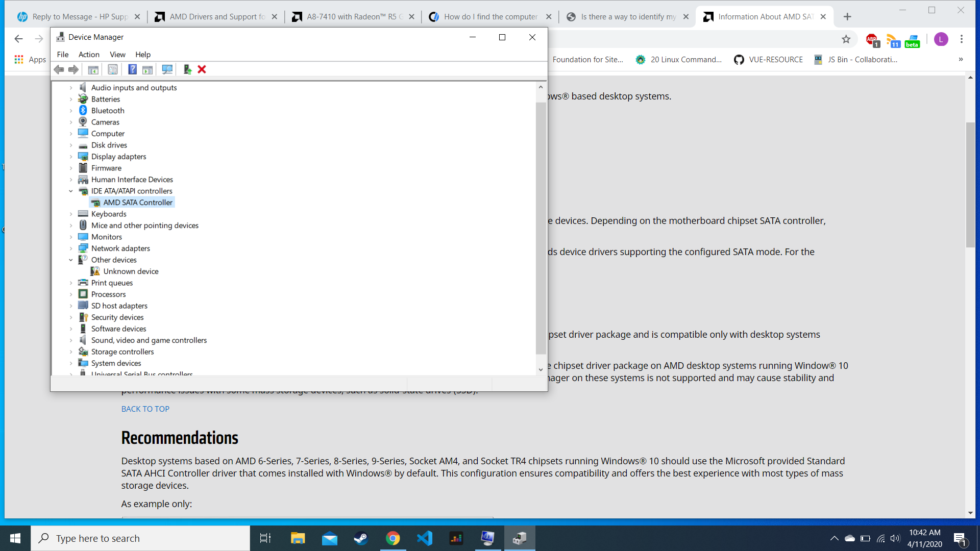
Task: Click the red X Uninstall device icon
Action: click(202, 69)
